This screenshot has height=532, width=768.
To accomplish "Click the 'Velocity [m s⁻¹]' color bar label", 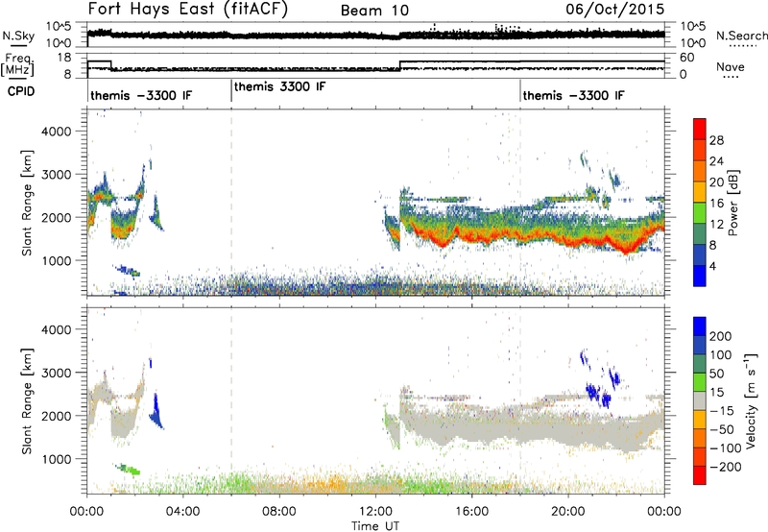I will tap(752, 399).
